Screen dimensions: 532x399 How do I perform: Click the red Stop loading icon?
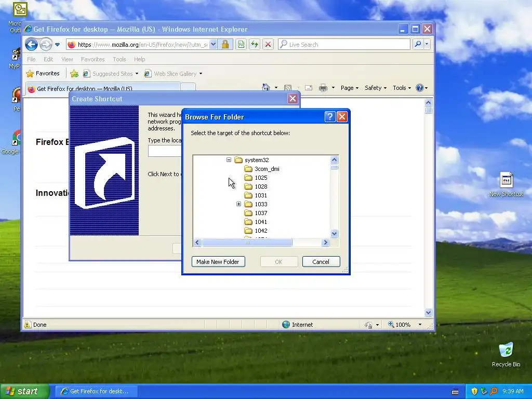click(268, 45)
